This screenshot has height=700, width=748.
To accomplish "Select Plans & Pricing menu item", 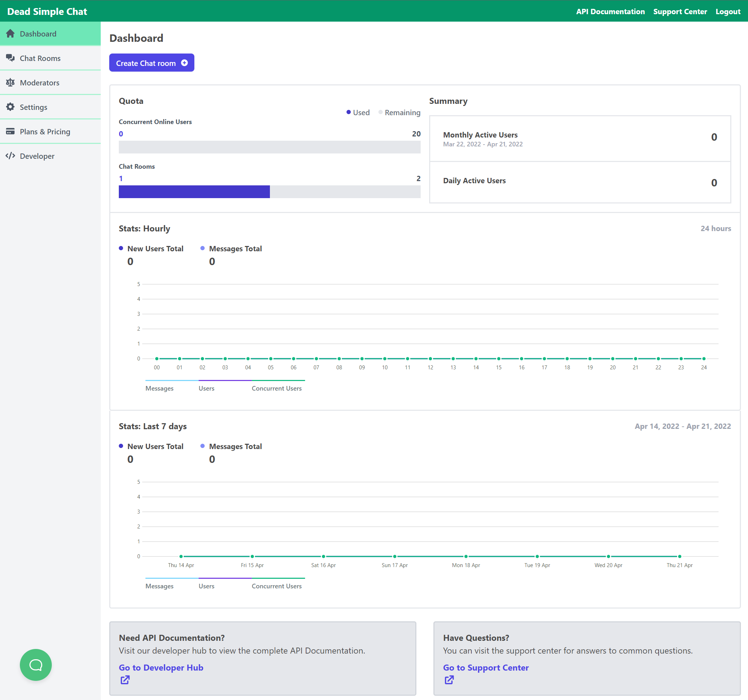I will click(50, 131).
